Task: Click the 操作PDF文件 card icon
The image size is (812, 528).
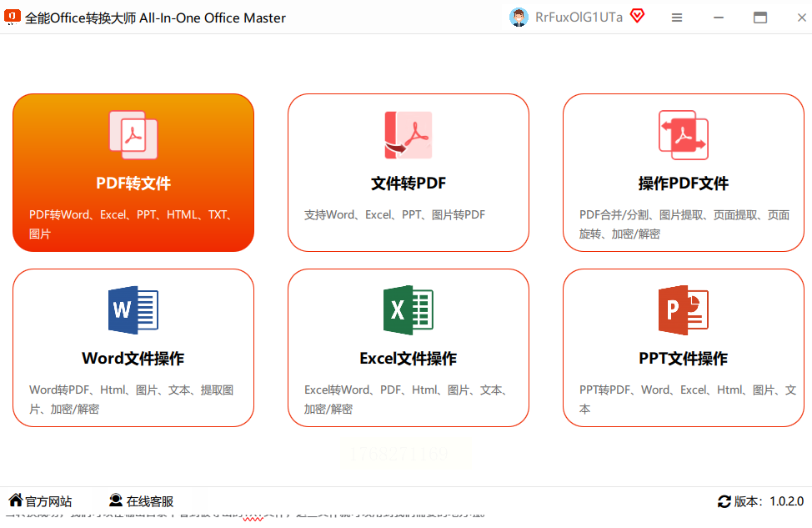Action: [683, 135]
